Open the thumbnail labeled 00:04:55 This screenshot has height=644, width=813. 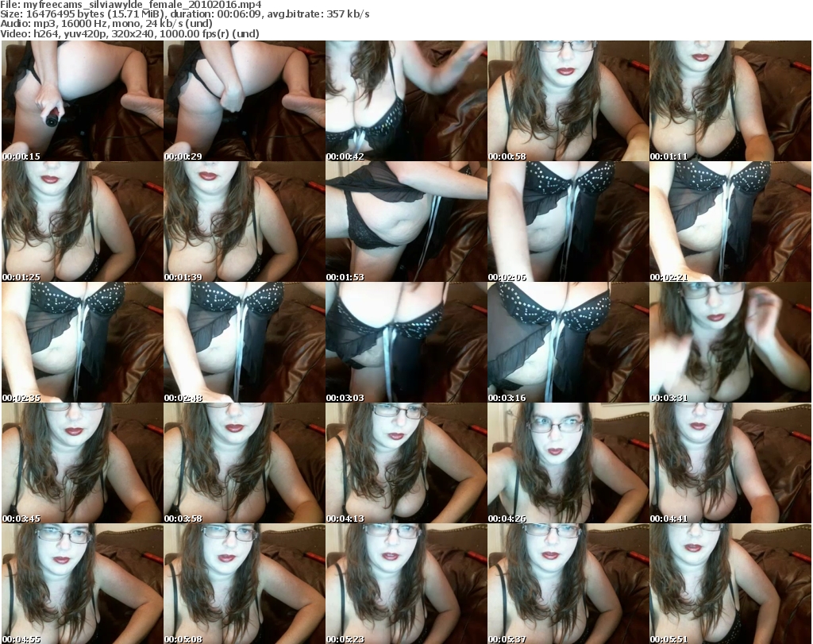(x=83, y=584)
